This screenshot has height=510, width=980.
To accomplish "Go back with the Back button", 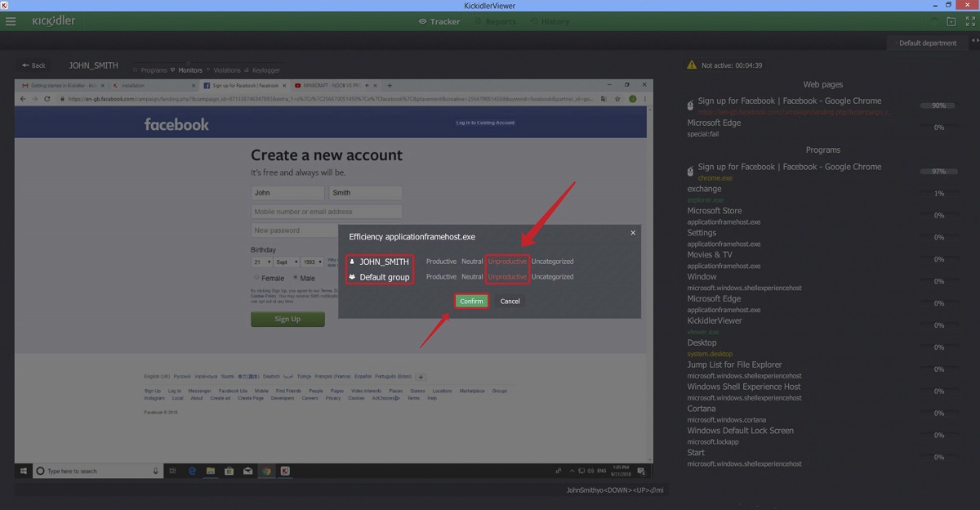I will click(34, 65).
